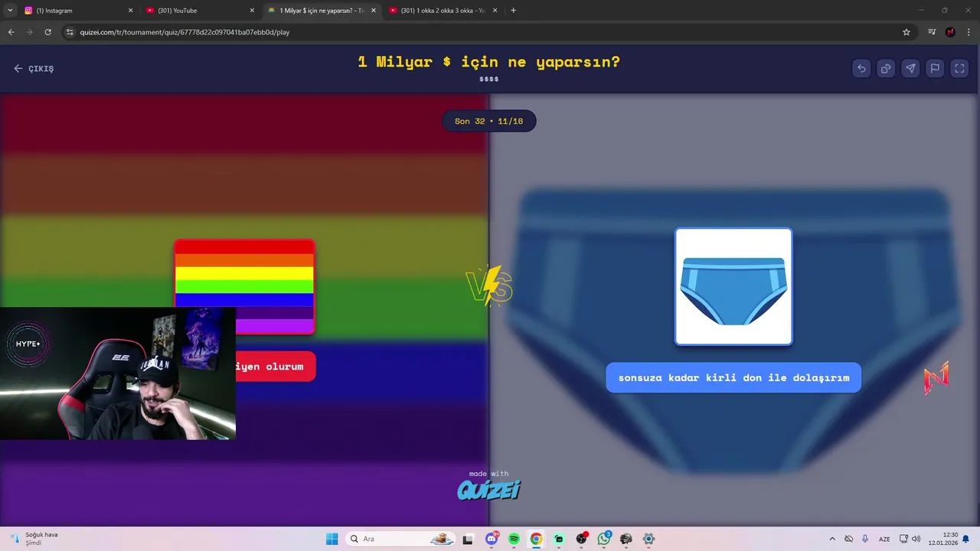980x551 pixels.
Task: Select the active '1 Milyar $ için ne yaparsın?' tab
Action: [321, 11]
